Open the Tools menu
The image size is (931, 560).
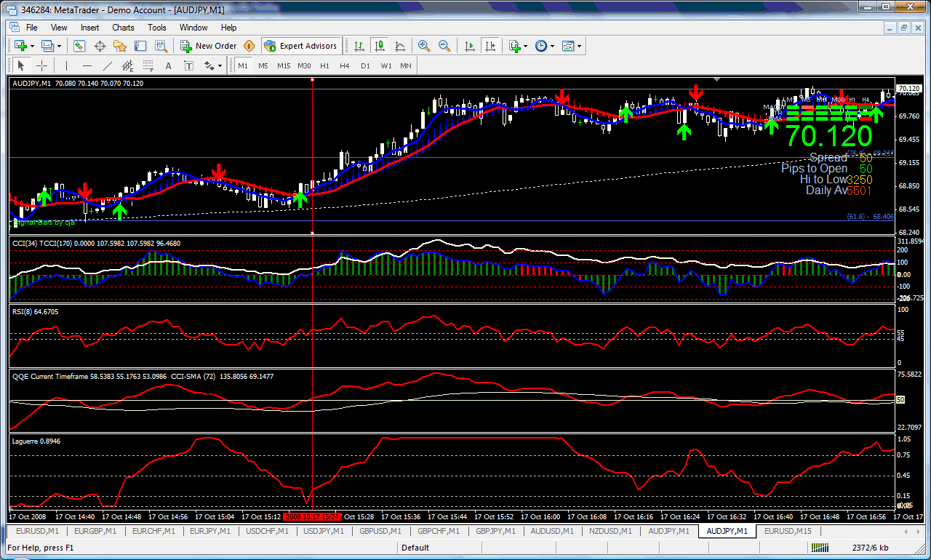coord(157,28)
